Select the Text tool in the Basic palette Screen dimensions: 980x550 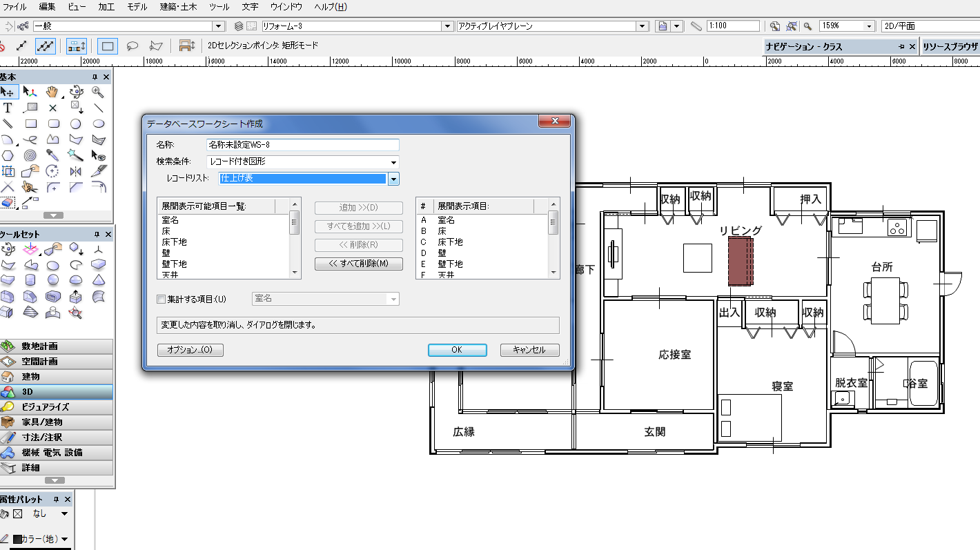click(8, 108)
